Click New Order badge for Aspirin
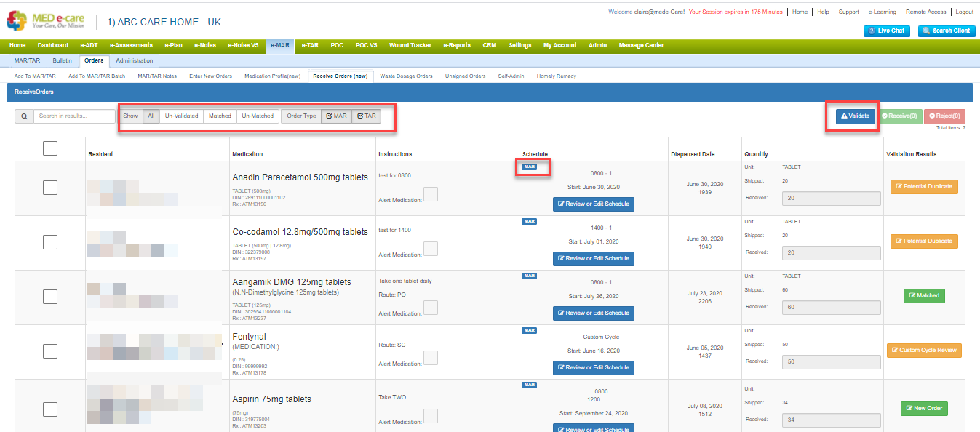Viewport: 980px width, 432px height. tap(924, 409)
